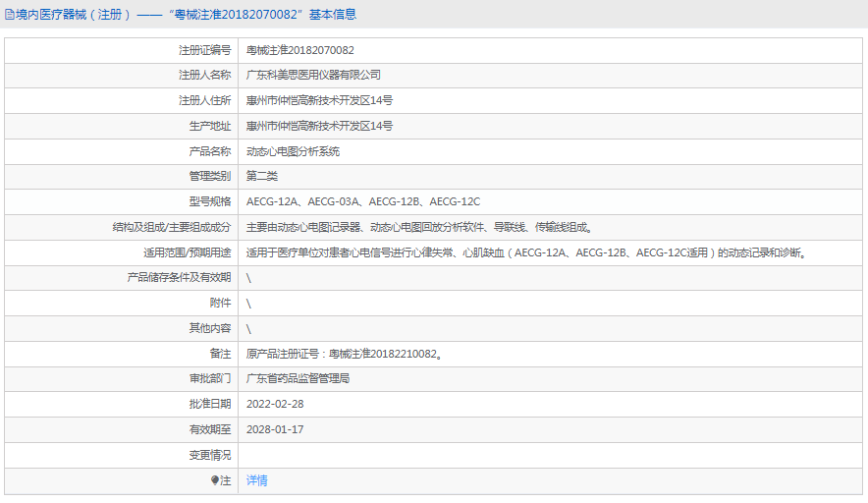Select model specification AECG-12A、AECG-03A、AECG-12B、AECG-12C
The height and width of the screenshot is (503, 868).
pos(363,201)
